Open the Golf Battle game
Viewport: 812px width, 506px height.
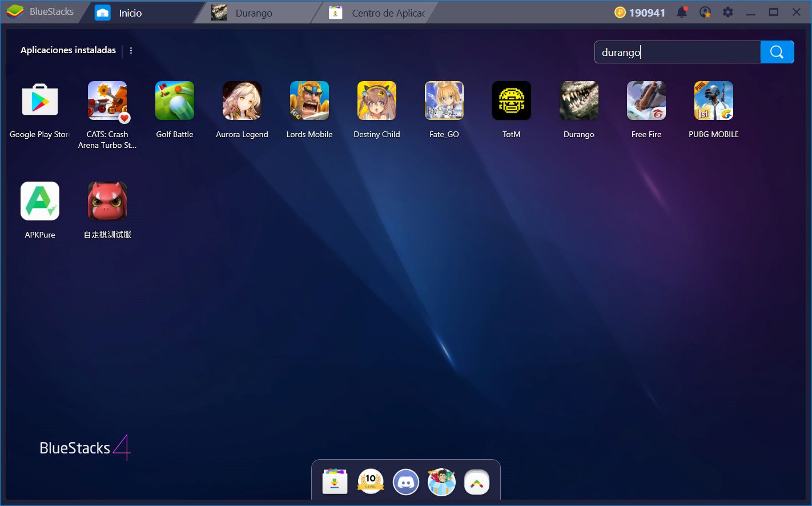coord(175,101)
